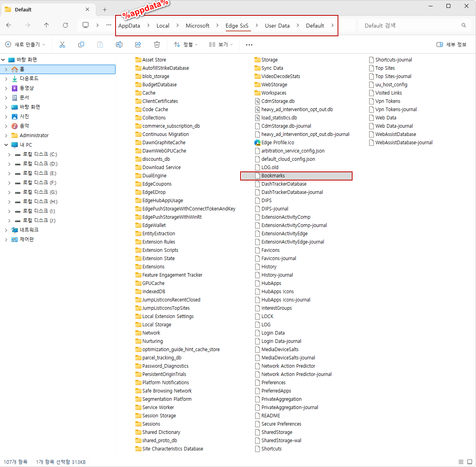The width and height of the screenshot is (476, 467).
Task: Open the New (새로 만들기) dropdown
Action: pos(25,45)
